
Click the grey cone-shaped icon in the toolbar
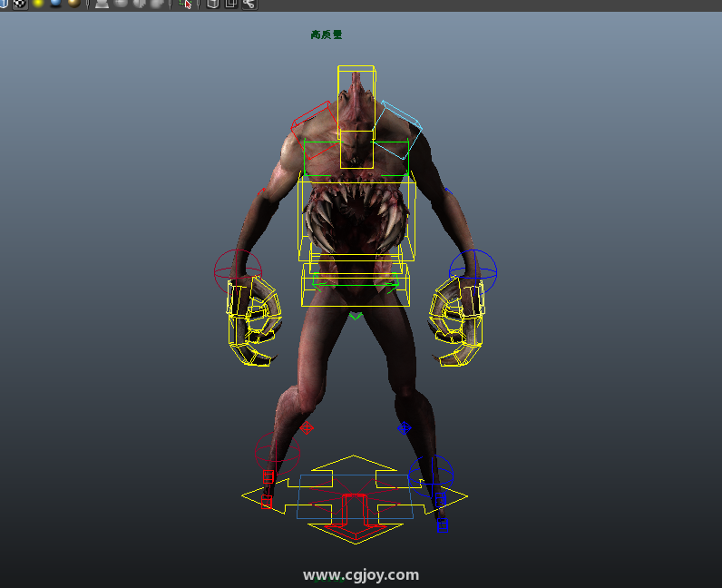point(102,4)
